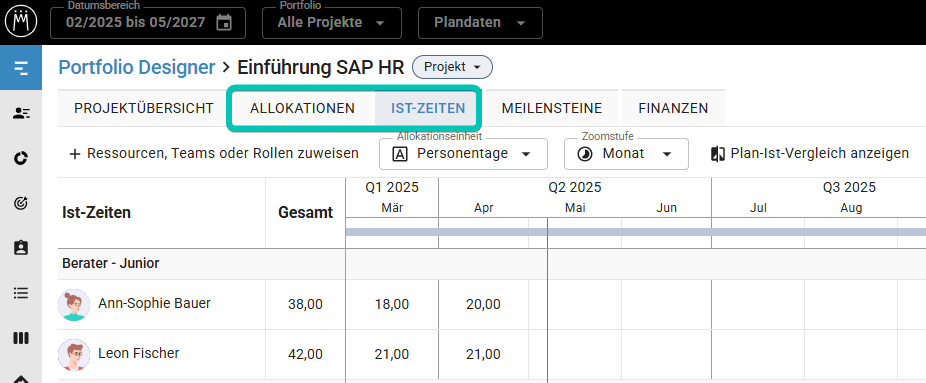The height and width of the screenshot is (383, 926).
Task: Click Leon Fischer's April value 21,00
Action: tap(483, 355)
